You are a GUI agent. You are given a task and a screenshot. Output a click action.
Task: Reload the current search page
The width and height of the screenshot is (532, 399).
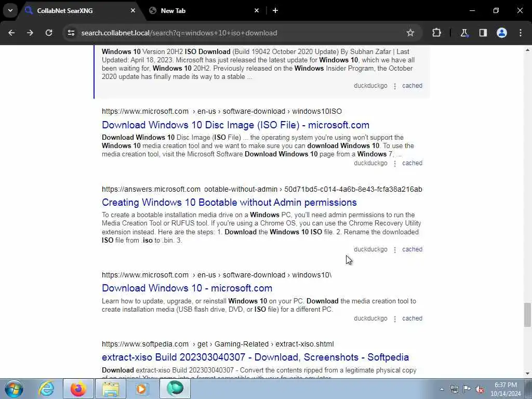tap(49, 33)
